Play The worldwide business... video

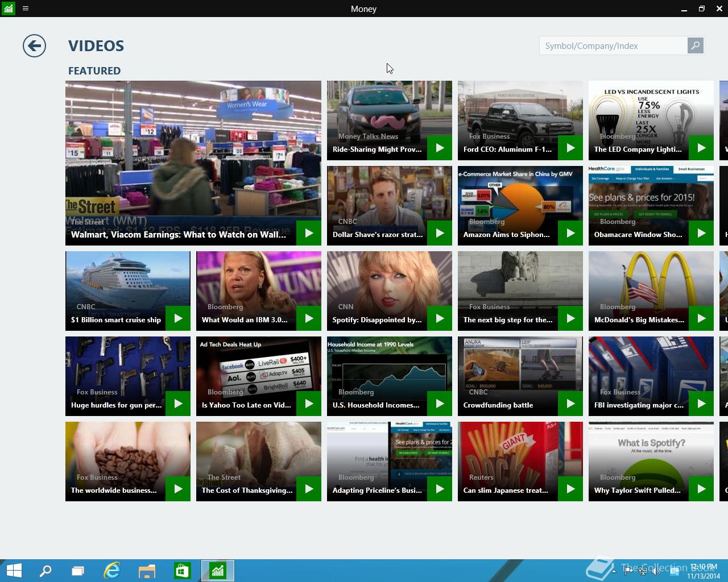pyautogui.click(x=178, y=489)
